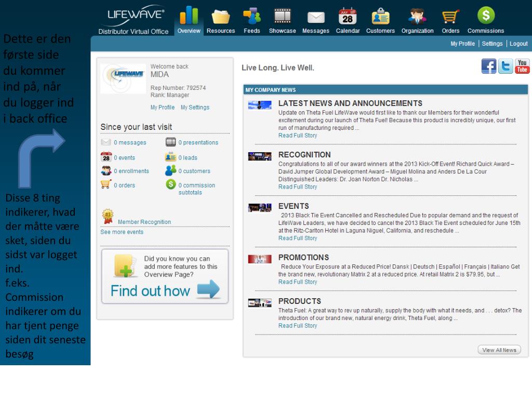Click the PROMOTIONS news heading
The width and height of the screenshot is (532, 399).
click(x=303, y=258)
